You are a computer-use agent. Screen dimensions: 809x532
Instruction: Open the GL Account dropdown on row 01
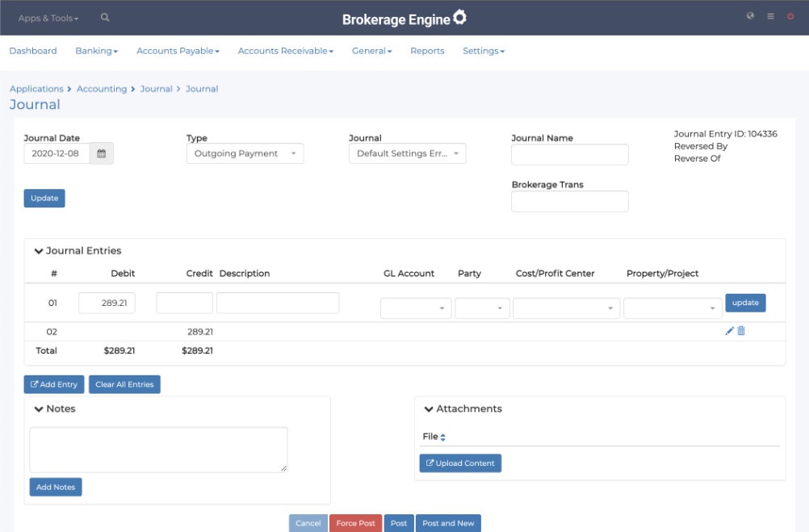(416, 308)
